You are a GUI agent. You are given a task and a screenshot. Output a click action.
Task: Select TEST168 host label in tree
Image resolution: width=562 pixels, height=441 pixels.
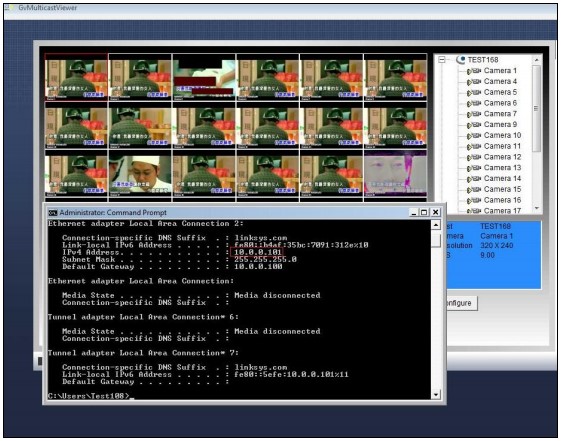(483, 60)
